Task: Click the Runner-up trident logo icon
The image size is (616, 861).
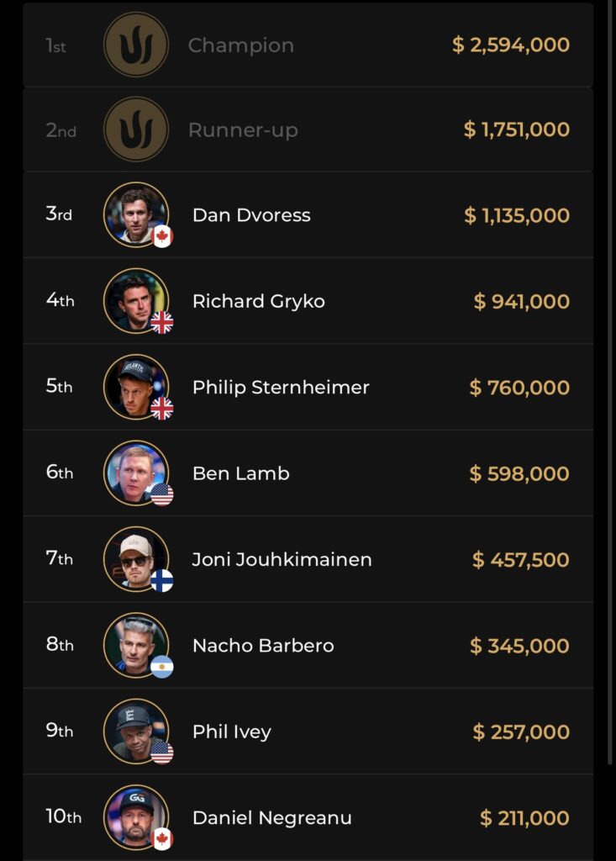Action: pos(136,129)
